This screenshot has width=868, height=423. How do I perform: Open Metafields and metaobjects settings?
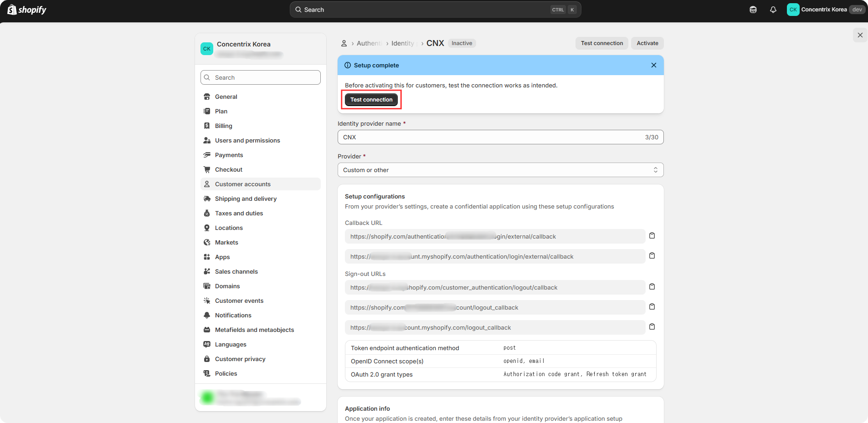pos(261,330)
